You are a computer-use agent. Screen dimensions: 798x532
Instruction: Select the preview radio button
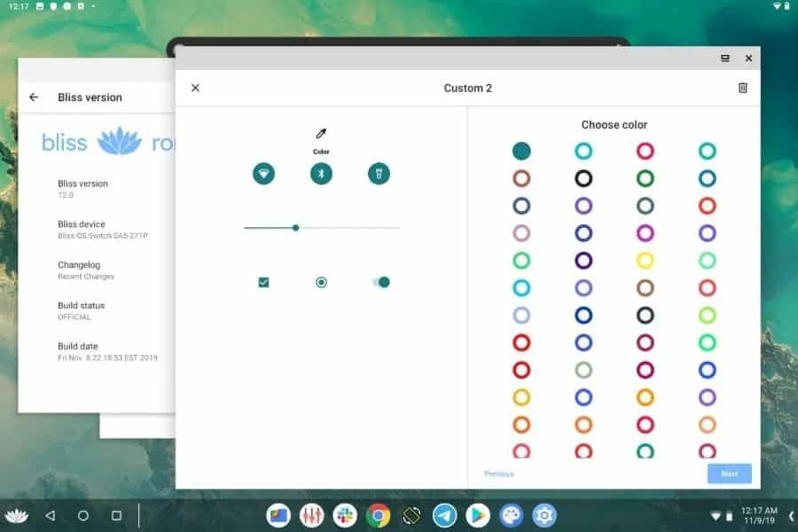click(321, 282)
